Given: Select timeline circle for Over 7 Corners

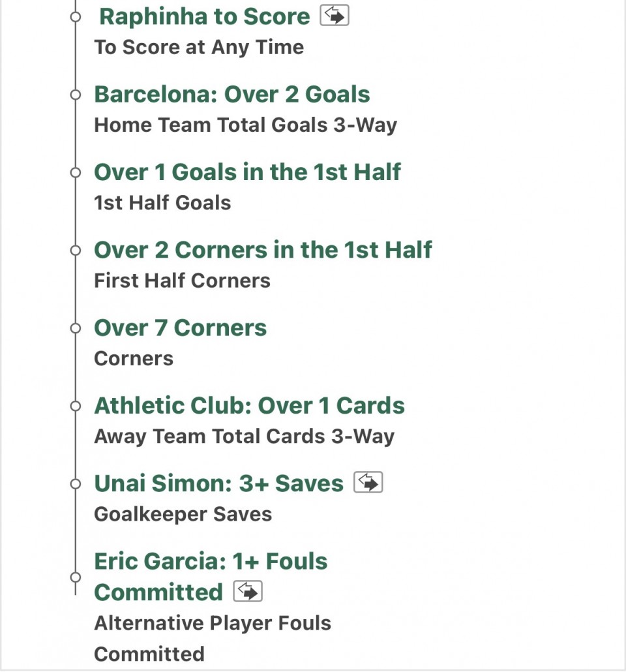Looking at the screenshot, I should coord(76,328).
